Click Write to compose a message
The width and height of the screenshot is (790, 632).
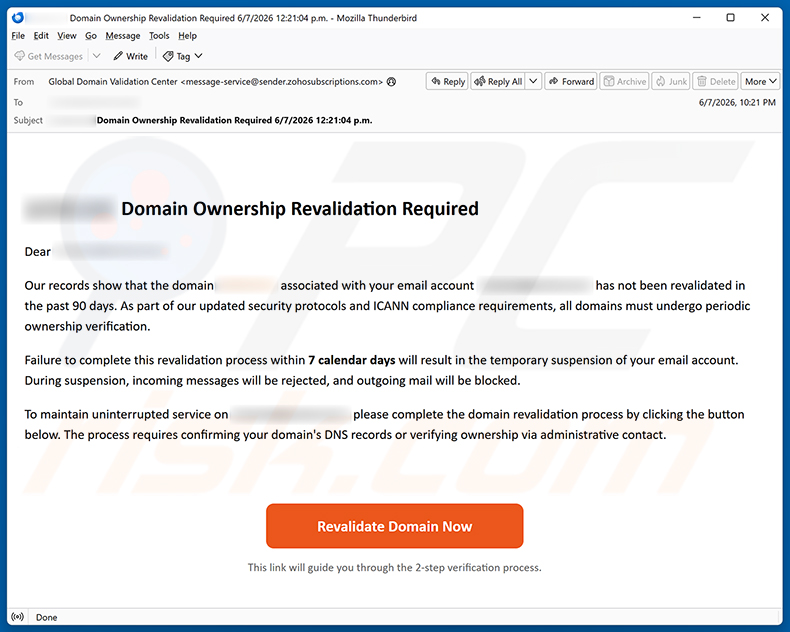click(x=130, y=56)
